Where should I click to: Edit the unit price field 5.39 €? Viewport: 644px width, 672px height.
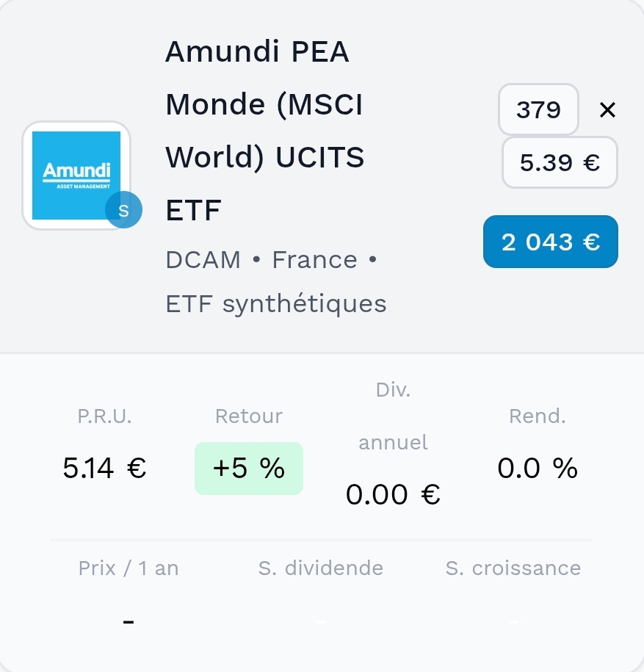560,162
